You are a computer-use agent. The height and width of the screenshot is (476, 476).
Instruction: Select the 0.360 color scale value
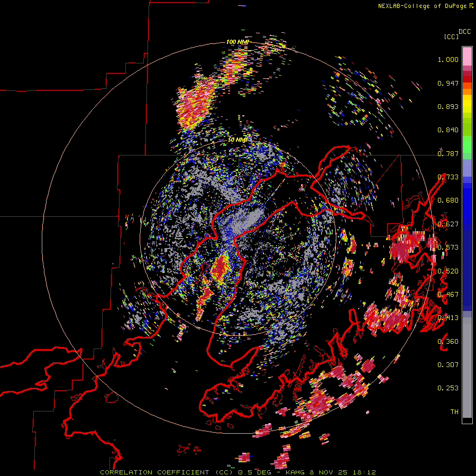(x=448, y=342)
